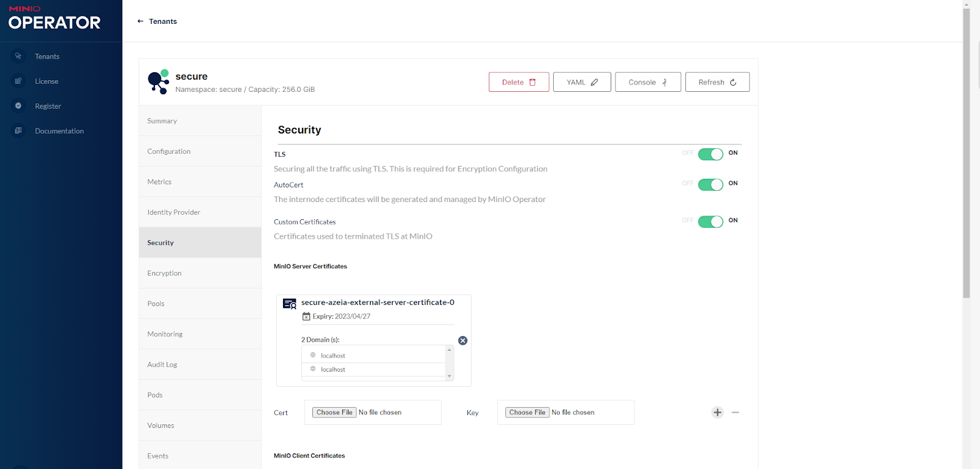980x469 pixels.
Task: Delete the secure tenant
Action: [518, 82]
